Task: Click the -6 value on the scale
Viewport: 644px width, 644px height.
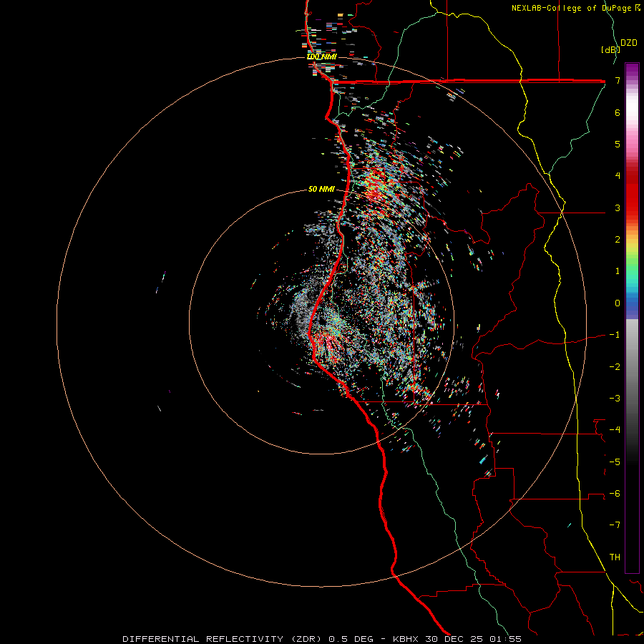Action: 615,494
